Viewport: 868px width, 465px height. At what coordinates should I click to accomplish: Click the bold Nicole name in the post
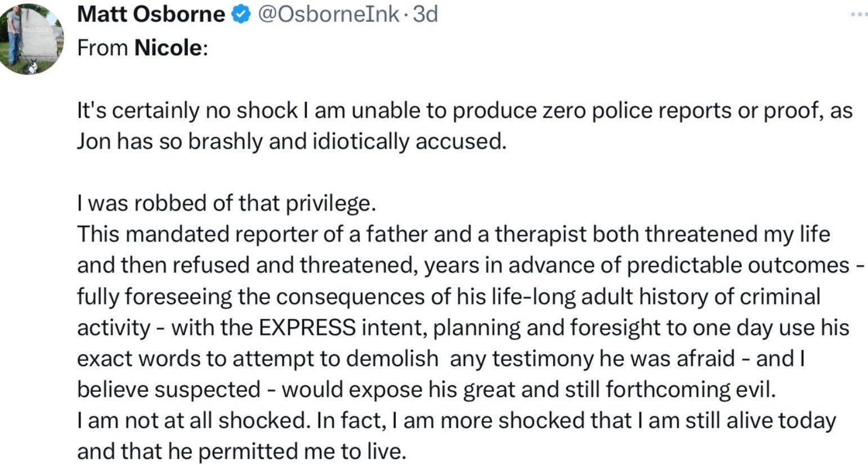coord(168,48)
